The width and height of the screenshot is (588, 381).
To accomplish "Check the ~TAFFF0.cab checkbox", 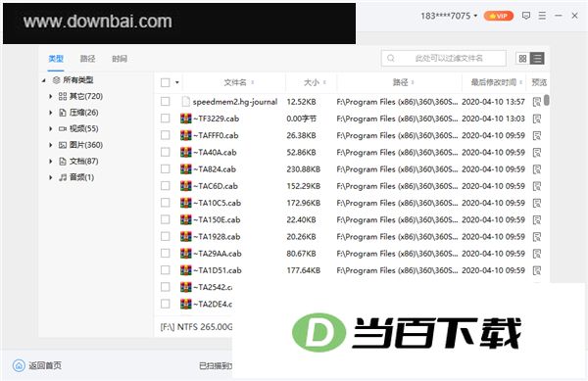I will pos(165,135).
